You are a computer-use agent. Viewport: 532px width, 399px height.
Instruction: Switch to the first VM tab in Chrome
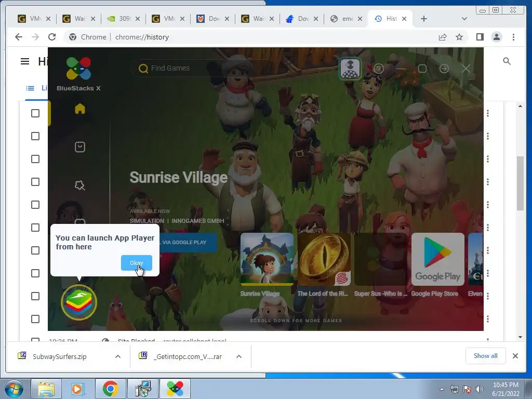click(34, 19)
